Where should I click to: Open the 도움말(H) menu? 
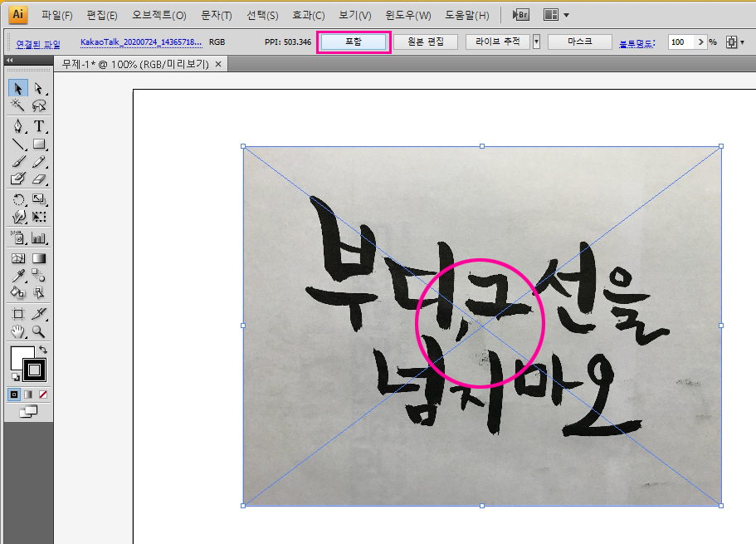coord(466,16)
